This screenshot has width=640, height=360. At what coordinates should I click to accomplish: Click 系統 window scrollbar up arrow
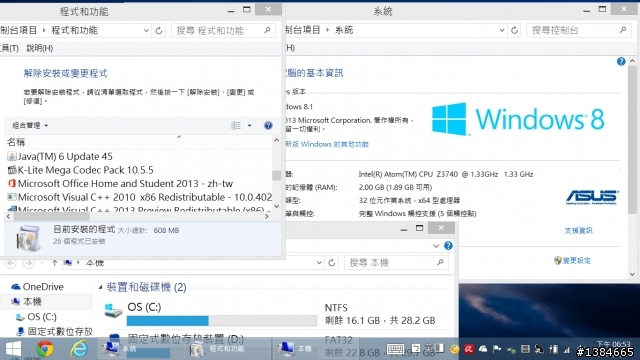click(x=632, y=61)
